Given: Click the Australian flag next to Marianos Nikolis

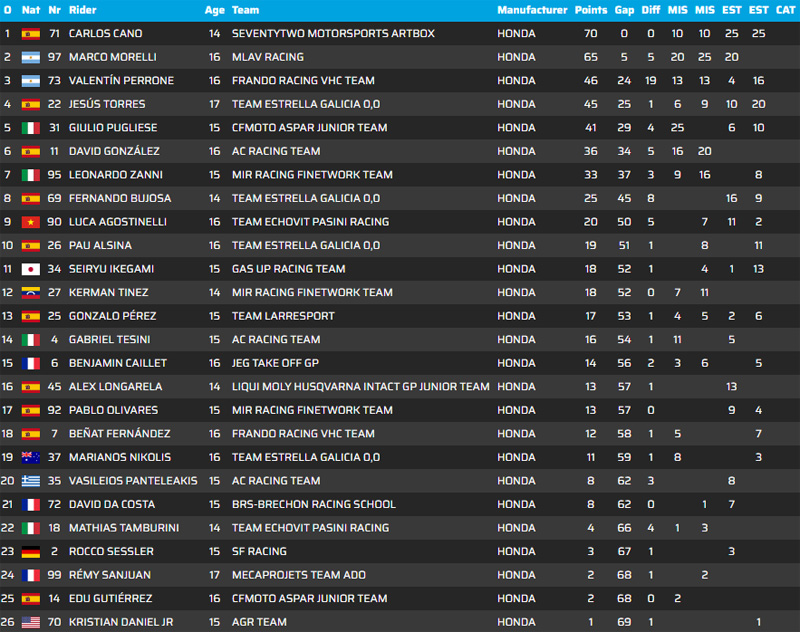Looking at the screenshot, I should 30,458.
